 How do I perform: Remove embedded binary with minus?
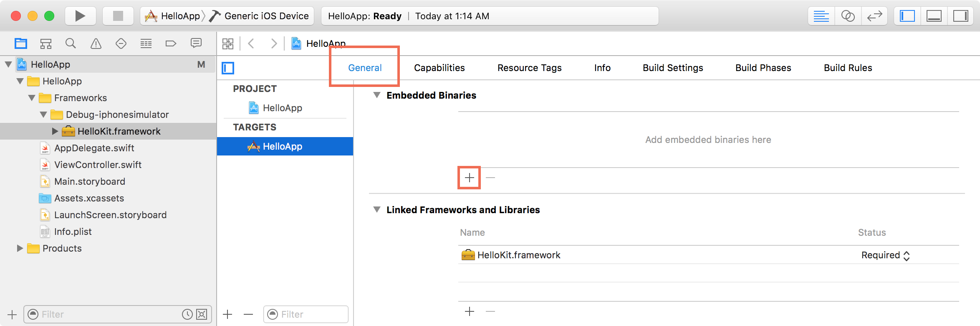tap(490, 178)
